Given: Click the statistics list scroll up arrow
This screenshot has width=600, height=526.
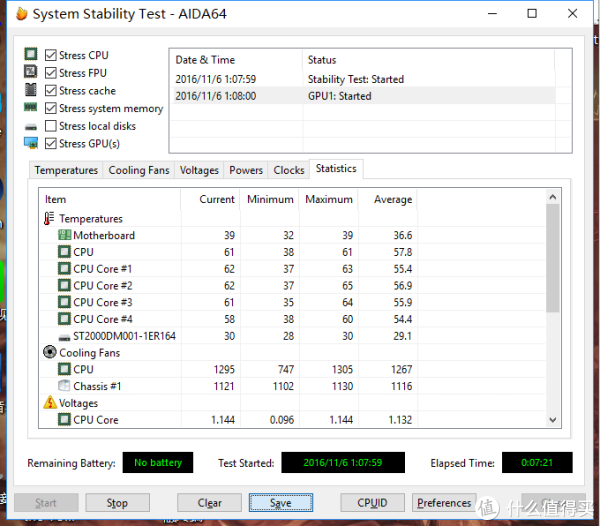Looking at the screenshot, I should pyautogui.click(x=553, y=197).
